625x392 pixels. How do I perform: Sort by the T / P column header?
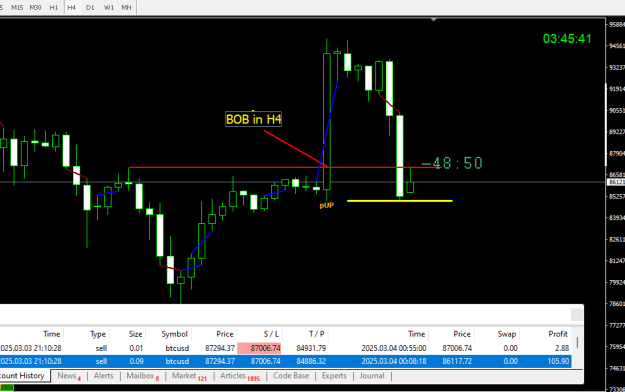tap(316, 334)
